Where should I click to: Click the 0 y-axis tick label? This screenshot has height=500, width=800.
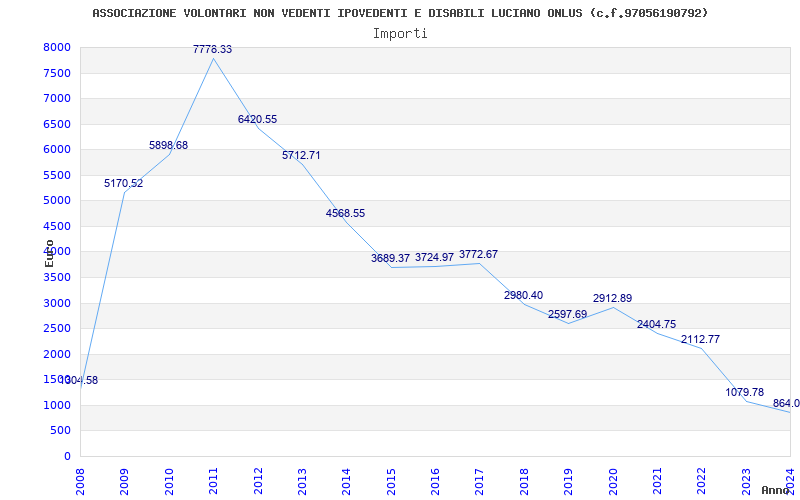click(x=68, y=456)
